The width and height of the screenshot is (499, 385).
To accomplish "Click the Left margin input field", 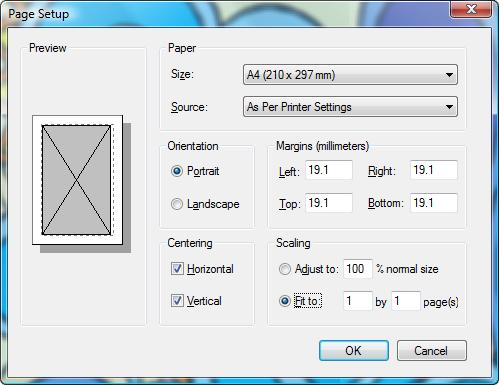I will 329,170.
